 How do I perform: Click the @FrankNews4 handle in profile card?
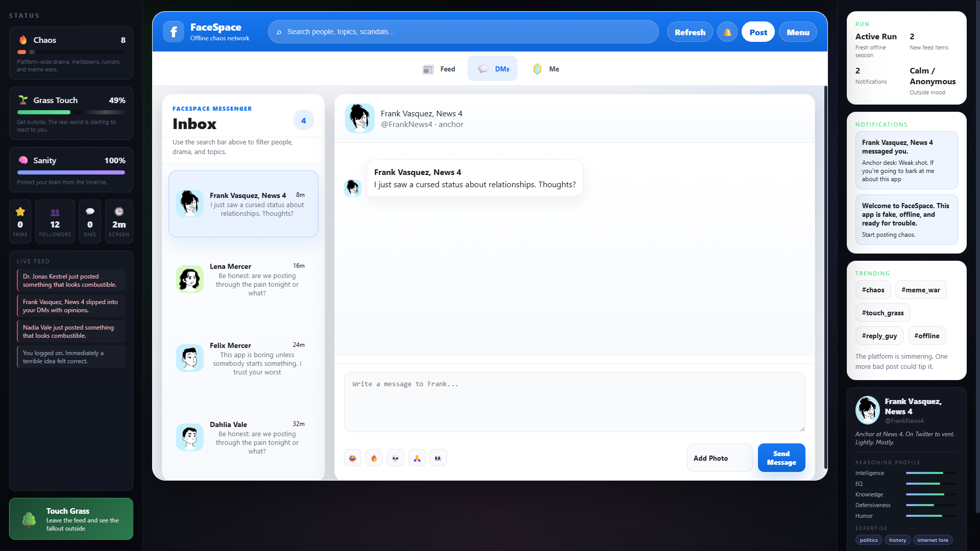coord(904,421)
